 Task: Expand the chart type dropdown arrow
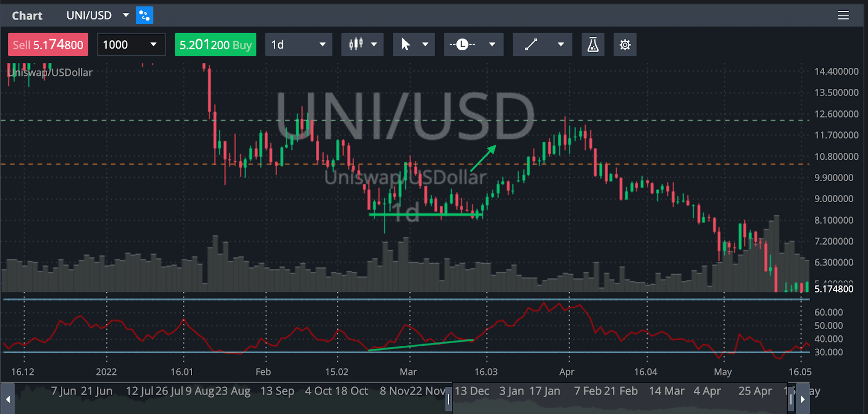pyautogui.click(x=374, y=44)
